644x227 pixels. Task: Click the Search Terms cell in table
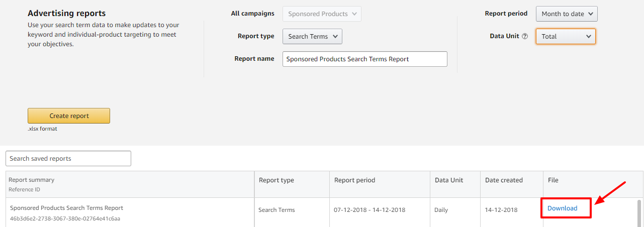(x=277, y=210)
